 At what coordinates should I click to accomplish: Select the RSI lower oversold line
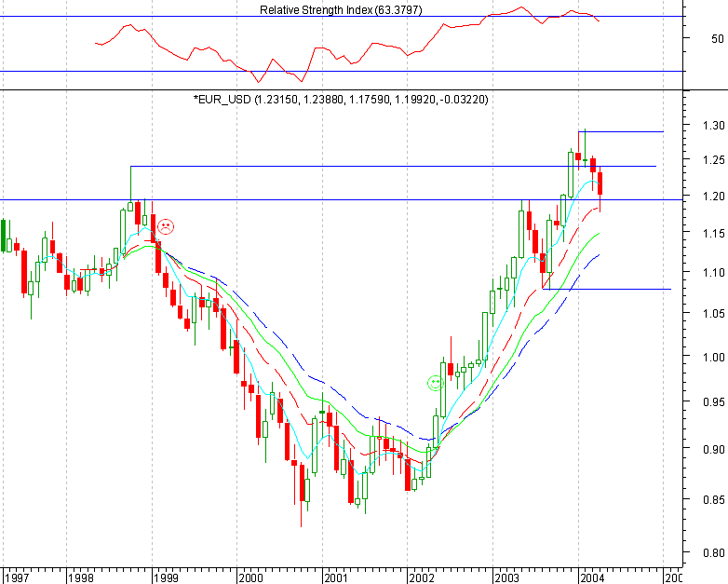coord(342,71)
